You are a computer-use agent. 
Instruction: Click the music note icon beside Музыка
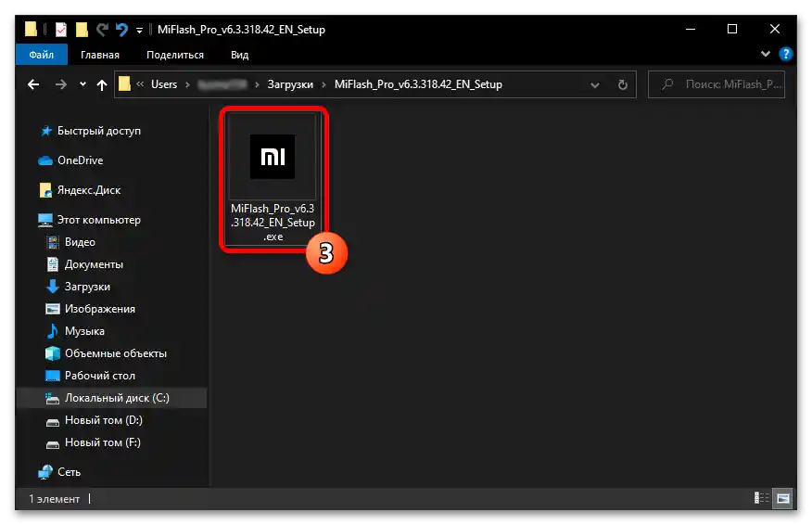point(52,331)
